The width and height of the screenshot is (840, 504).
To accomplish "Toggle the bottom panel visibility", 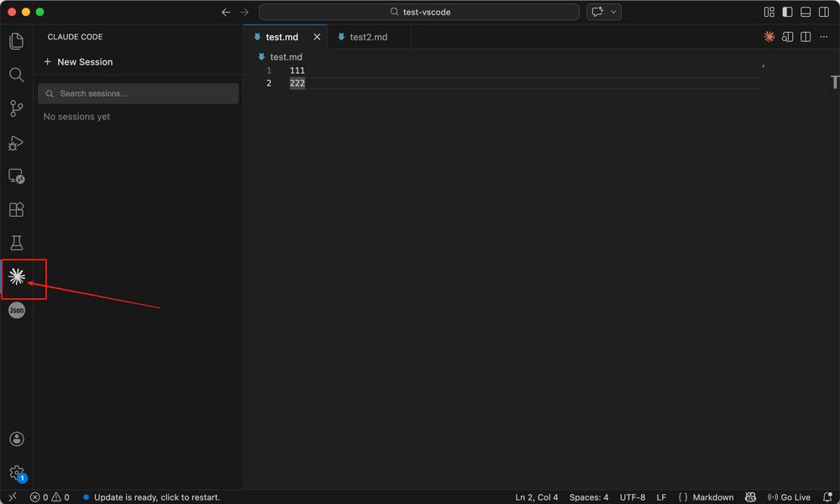I will tap(806, 12).
